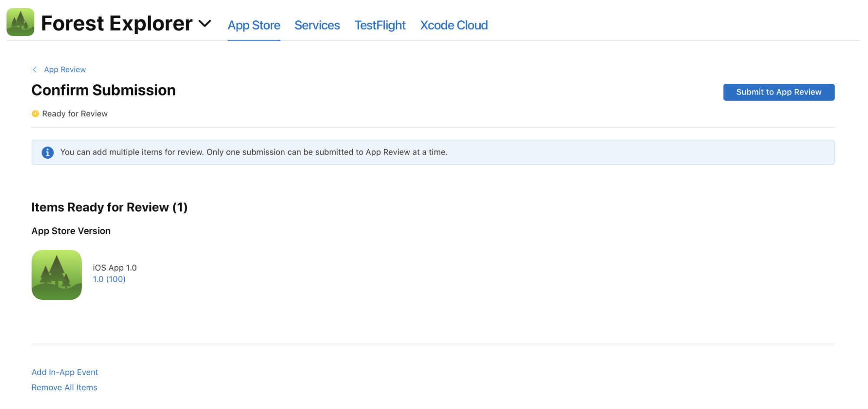Open the Services section
The height and width of the screenshot is (409, 868).
coord(317,25)
